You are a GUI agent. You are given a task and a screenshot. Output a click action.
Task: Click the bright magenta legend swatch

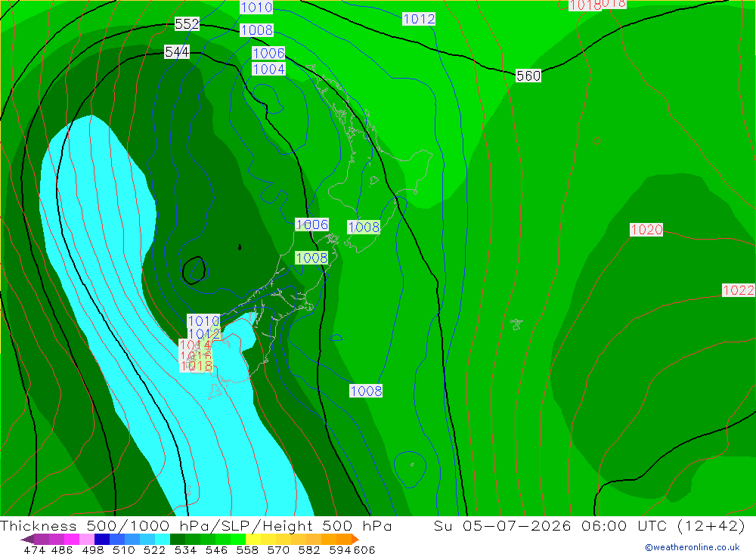(x=72, y=539)
